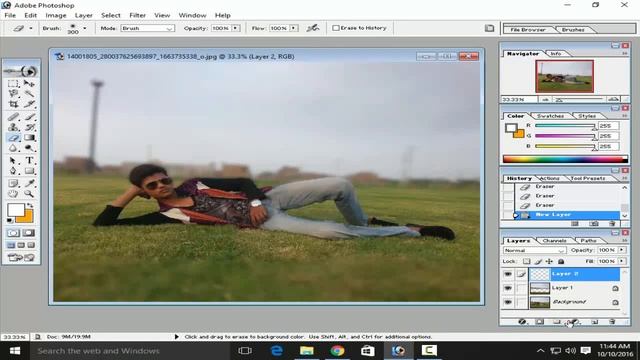Screen dimensions: 640x360
Task: Toggle Lock image pixels brush icon
Action: [538, 261]
